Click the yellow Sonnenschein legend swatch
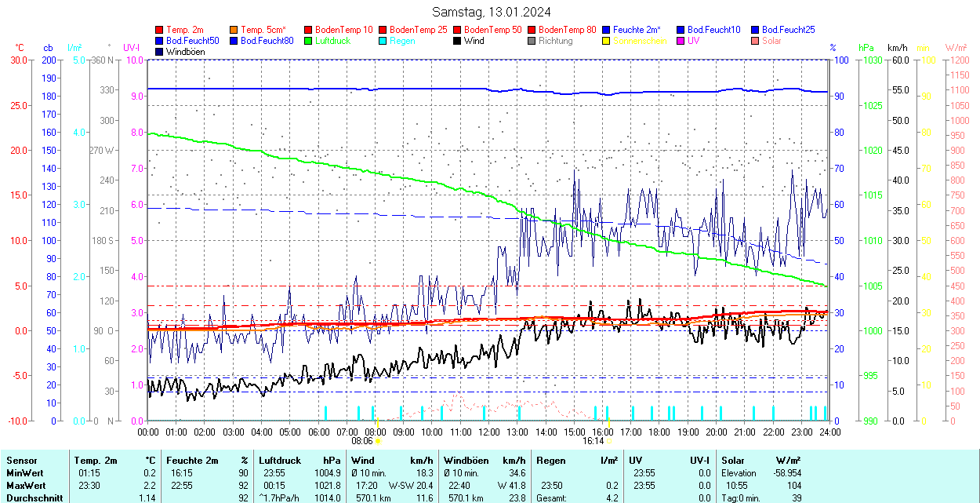980x503 pixels. click(x=606, y=41)
